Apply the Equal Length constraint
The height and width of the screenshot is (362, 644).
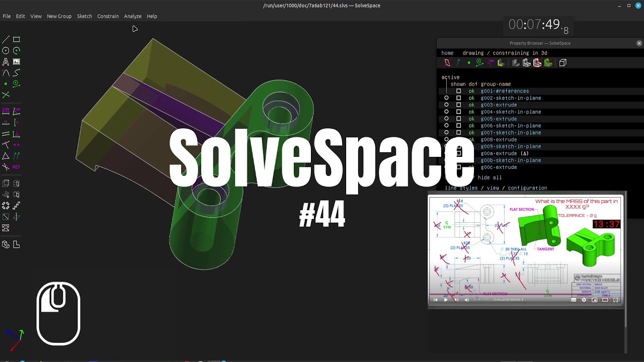pos(6,156)
